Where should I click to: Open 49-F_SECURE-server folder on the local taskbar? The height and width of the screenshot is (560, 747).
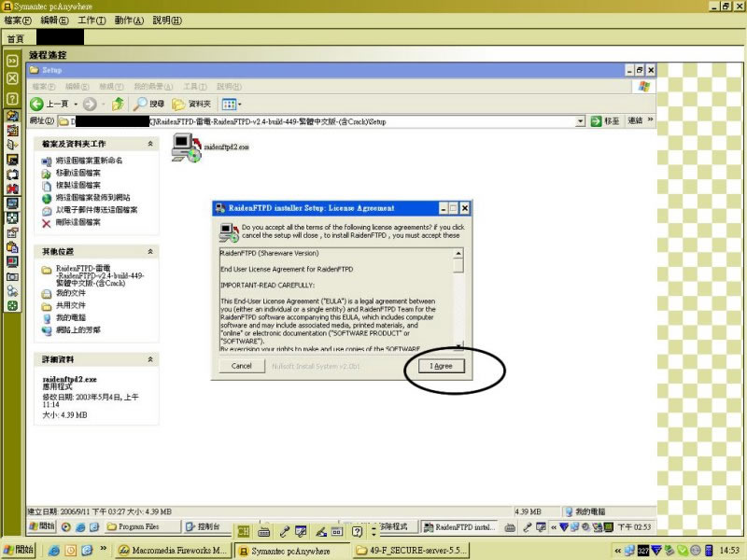coord(412,551)
